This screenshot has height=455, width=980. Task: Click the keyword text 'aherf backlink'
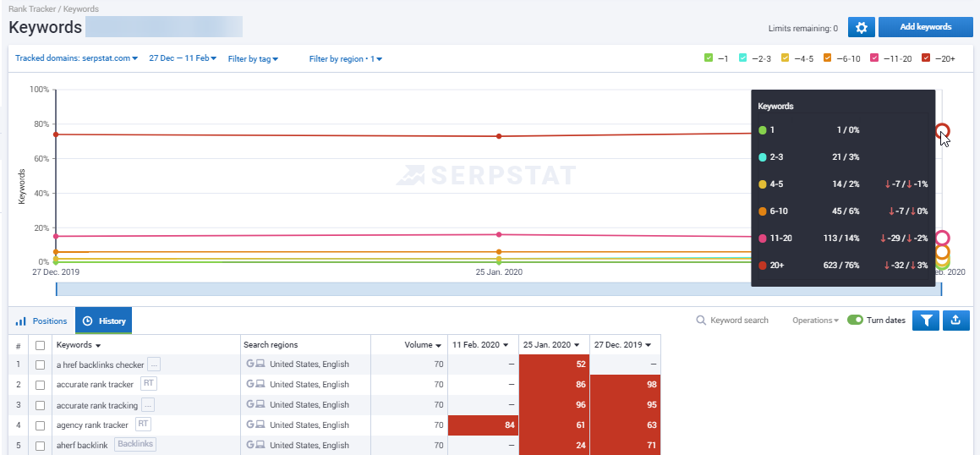[82, 445]
